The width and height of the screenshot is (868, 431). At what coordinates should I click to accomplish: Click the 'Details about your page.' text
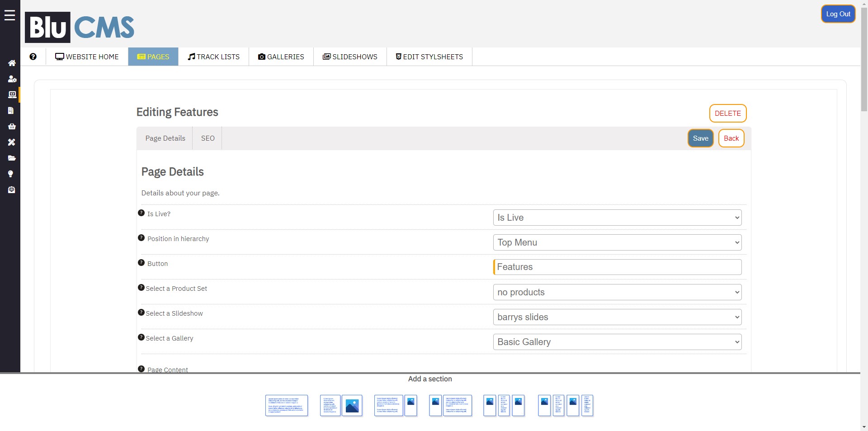tap(180, 193)
